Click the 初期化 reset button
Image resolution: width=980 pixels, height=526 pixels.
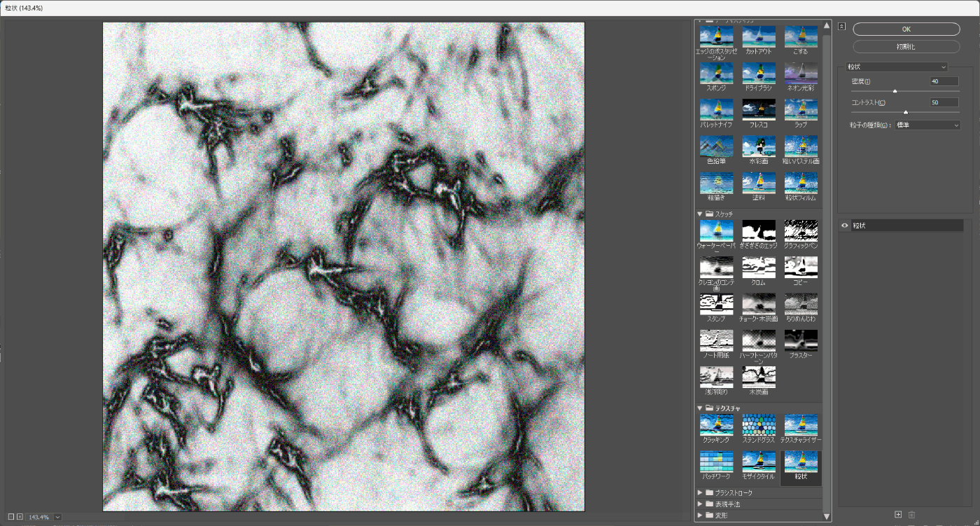point(906,47)
